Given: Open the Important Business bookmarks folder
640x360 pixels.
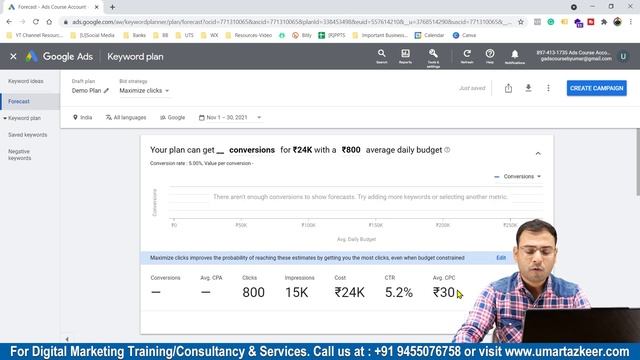Looking at the screenshot, I should 380,36.
